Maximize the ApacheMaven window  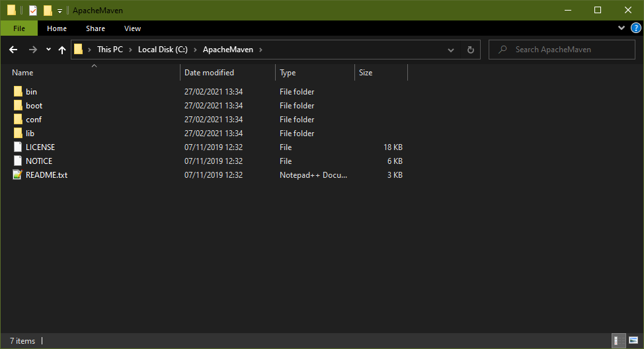[x=598, y=11]
